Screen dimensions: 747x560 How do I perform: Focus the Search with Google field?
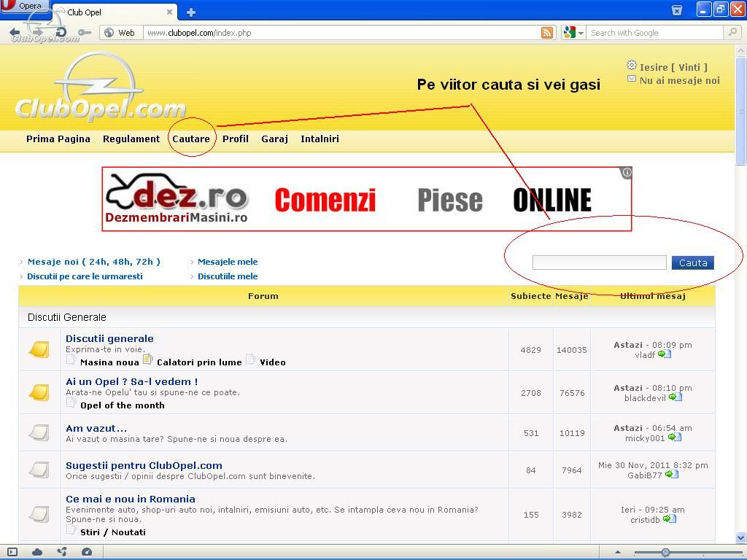[x=654, y=32]
